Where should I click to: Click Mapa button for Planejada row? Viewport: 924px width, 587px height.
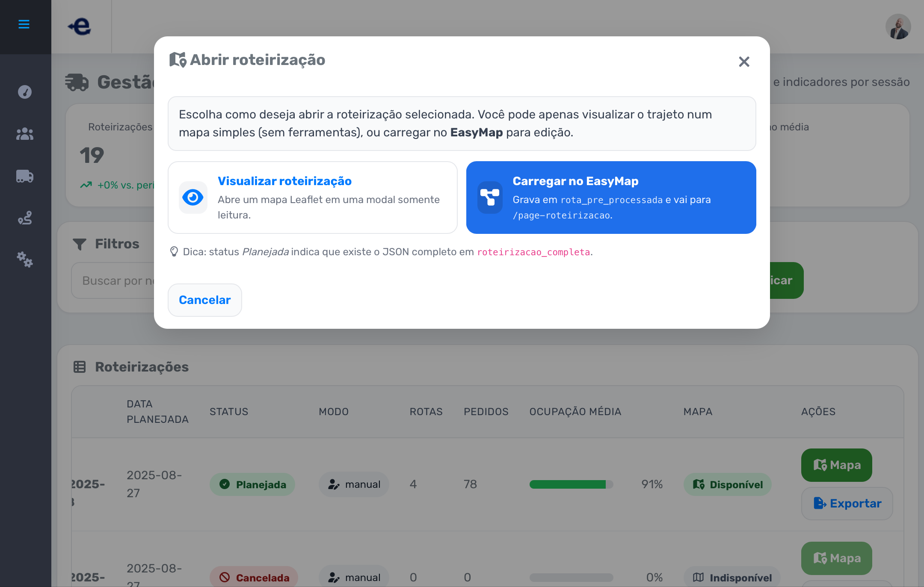(x=836, y=465)
